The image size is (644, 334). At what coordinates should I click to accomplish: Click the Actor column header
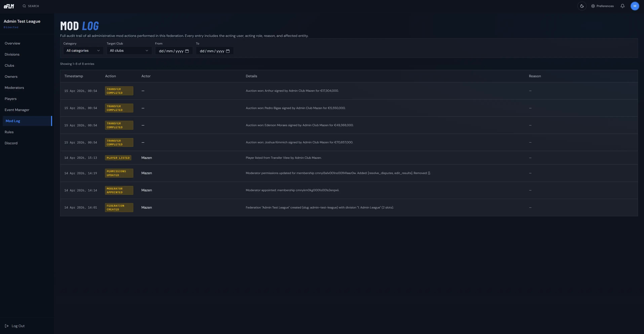click(x=146, y=76)
